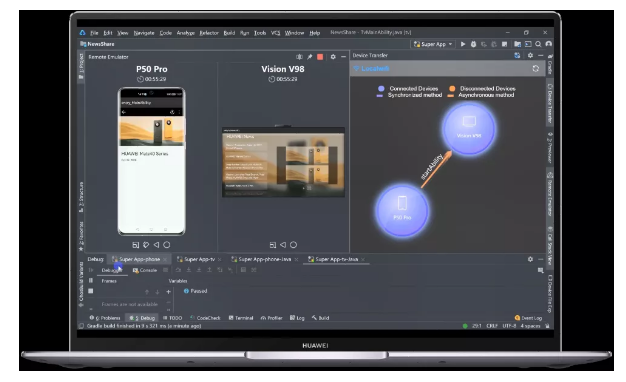Open the Build tool window
Screen dimensions: 626x382
click(321, 318)
